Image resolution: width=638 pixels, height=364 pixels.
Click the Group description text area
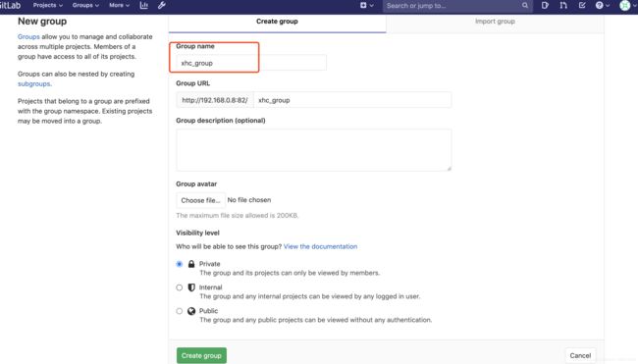tap(314, 150)
